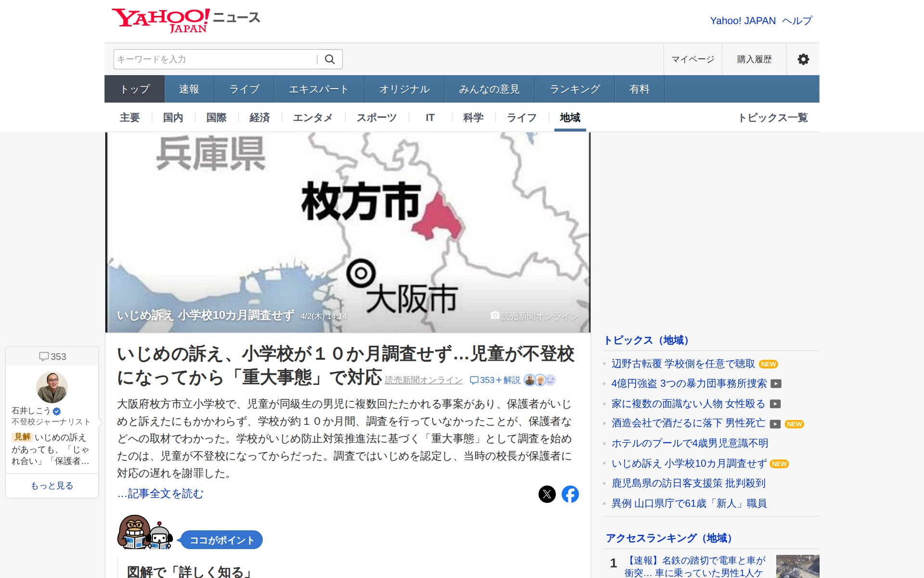This screenshot has width=924, height=578.
Task: Open トピックス一覧 list
Action: [772, 118]
